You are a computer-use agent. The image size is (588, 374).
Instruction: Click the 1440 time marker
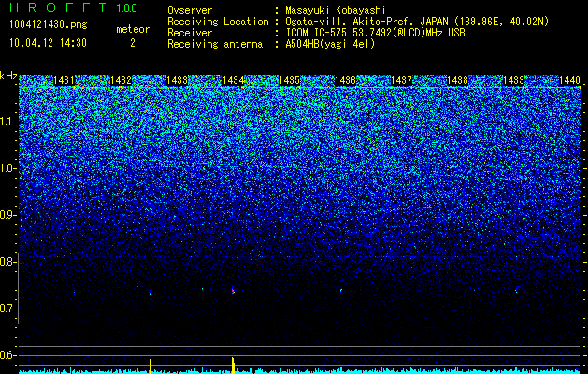point(569,80)
